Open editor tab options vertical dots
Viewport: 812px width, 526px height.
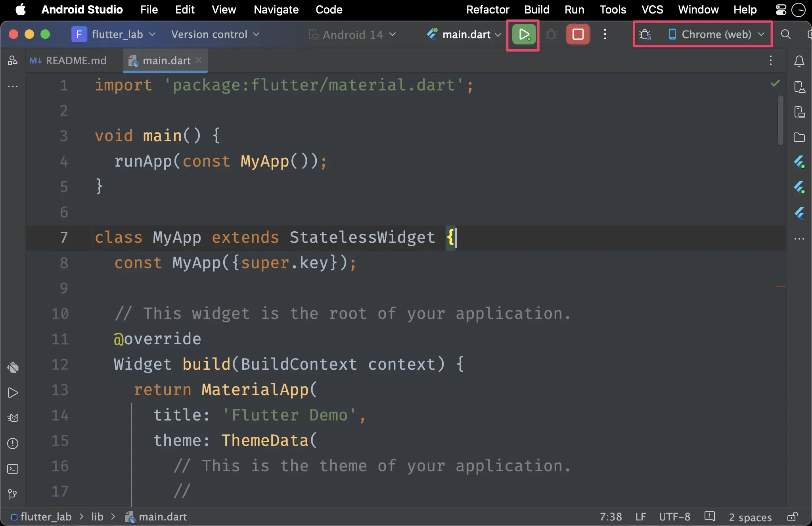[771, 60]
